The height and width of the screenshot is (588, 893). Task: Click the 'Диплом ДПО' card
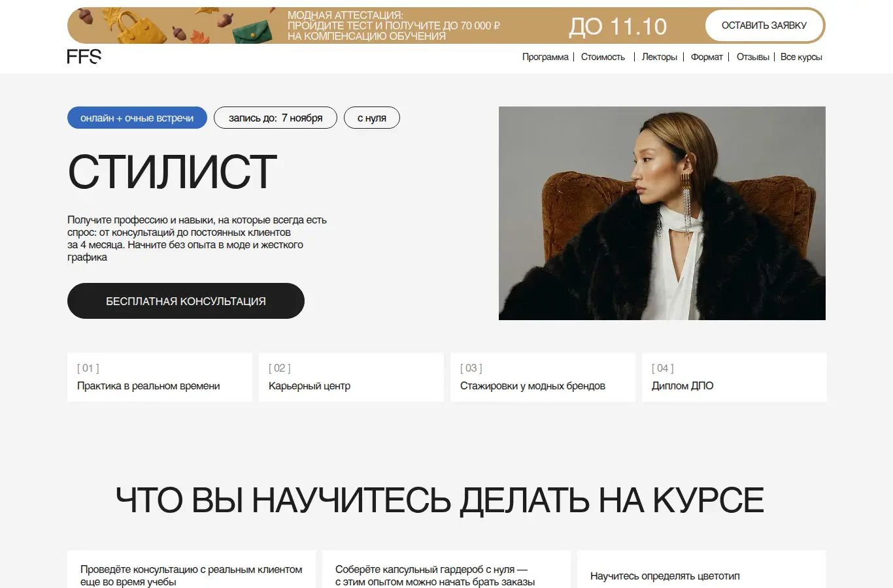pyautogui.click(x=734, y=377)
